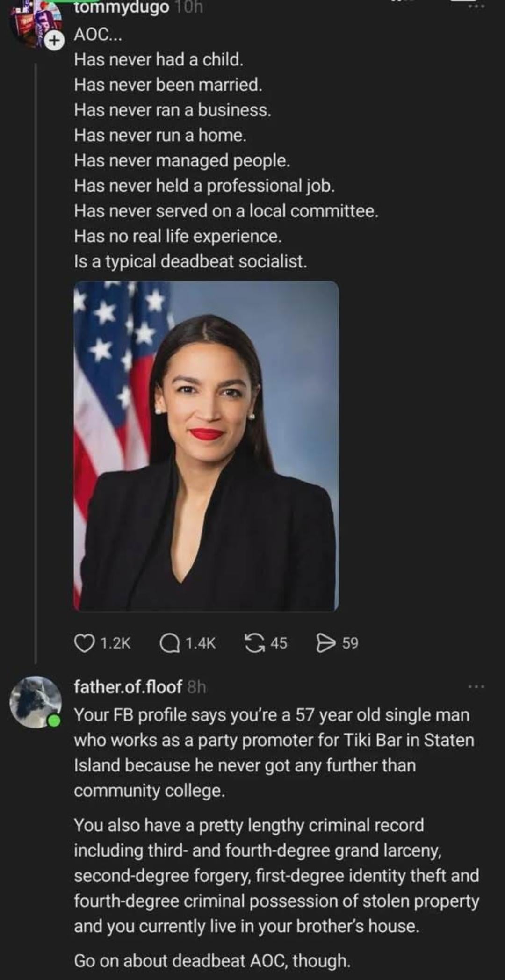Open more options for tommydugo's post

476,7
